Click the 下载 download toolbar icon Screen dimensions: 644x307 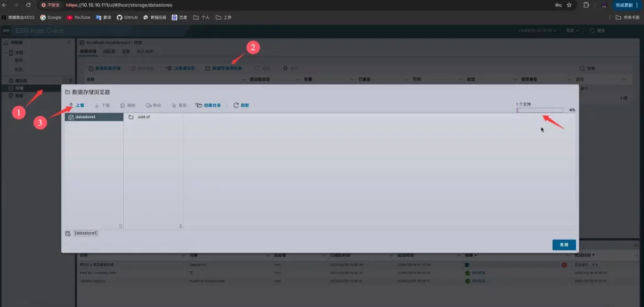(102, 105)
